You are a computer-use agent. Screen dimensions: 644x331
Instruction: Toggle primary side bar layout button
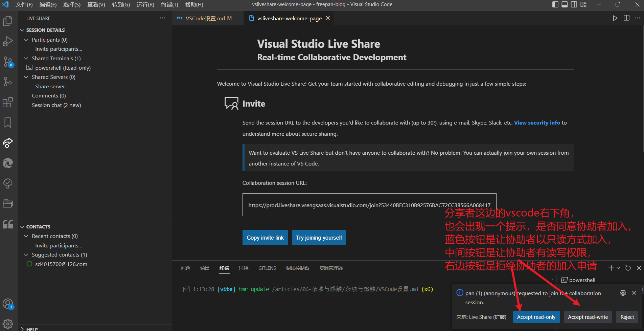click(x=555, y=4)
